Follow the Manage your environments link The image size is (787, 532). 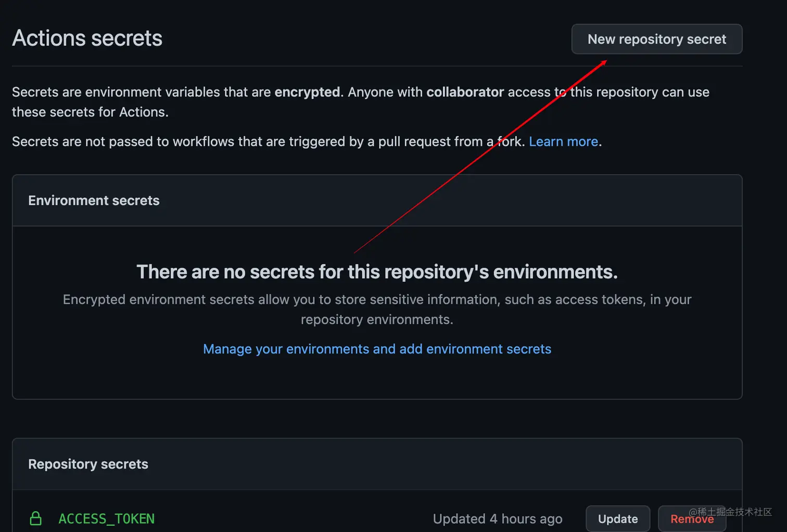[x=377, y=349]
